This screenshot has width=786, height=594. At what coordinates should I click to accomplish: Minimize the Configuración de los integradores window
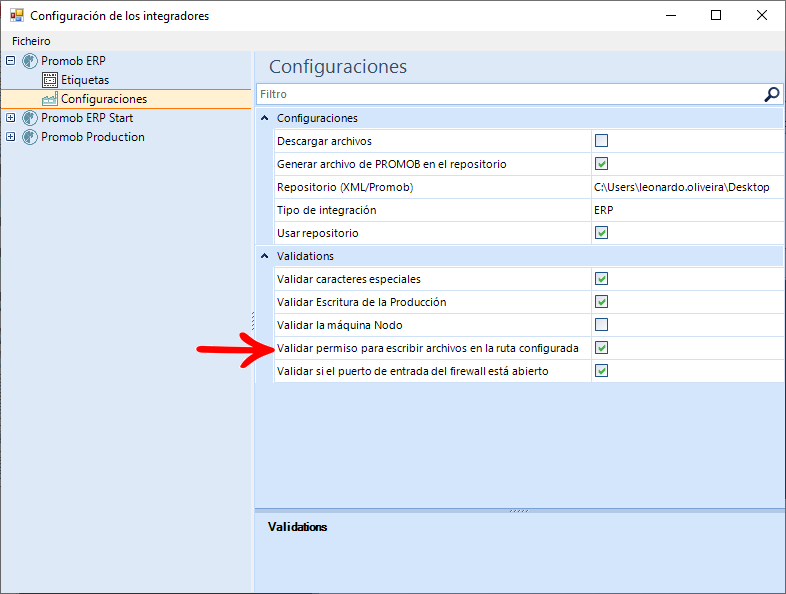pyautogui.click(x=671, y=16)
